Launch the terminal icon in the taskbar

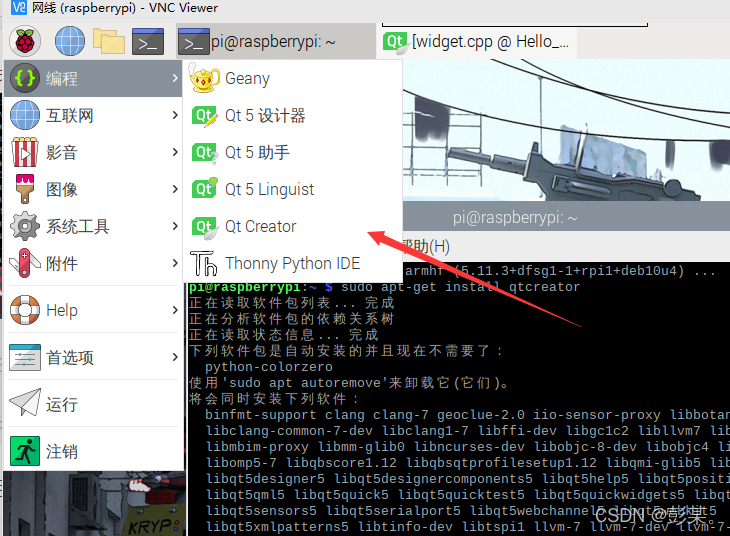[148, 41]
